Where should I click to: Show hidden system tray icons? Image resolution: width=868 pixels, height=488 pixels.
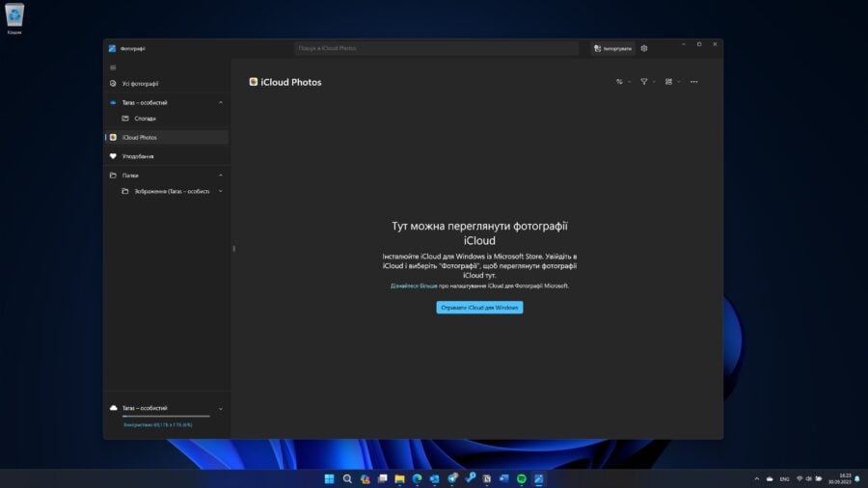pyautogui.click(x=757, y=479)
